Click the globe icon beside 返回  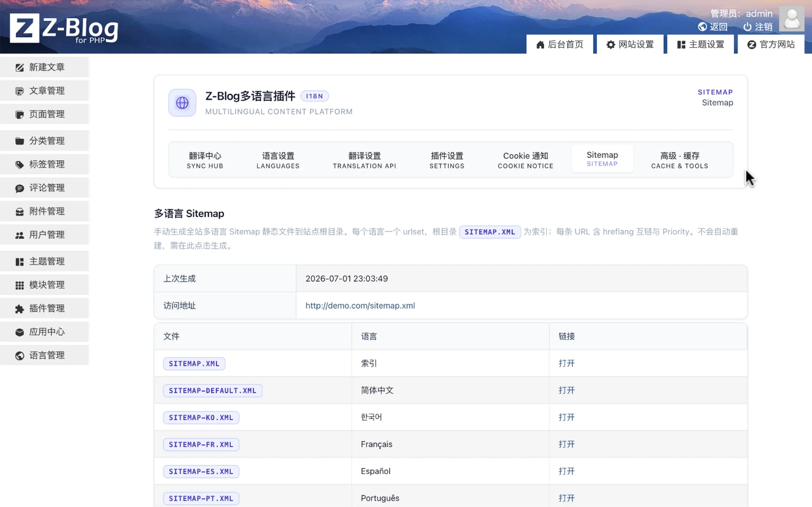702,27
